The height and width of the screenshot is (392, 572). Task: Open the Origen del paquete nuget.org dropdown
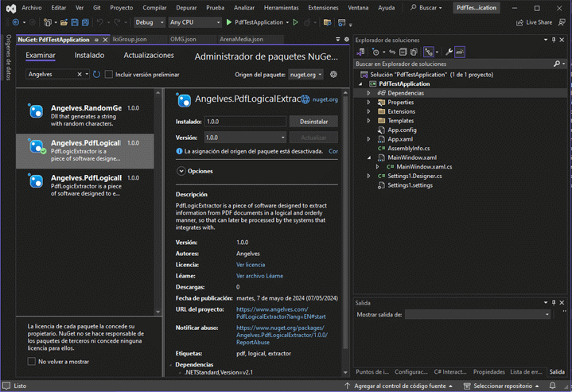click(x=305, y=75)
